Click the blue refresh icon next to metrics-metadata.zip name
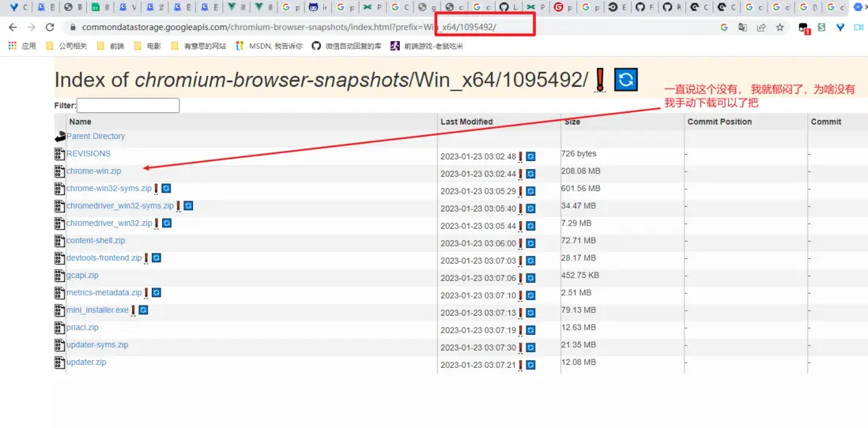The height and width of the screenshot is (428, 868). 157,292
